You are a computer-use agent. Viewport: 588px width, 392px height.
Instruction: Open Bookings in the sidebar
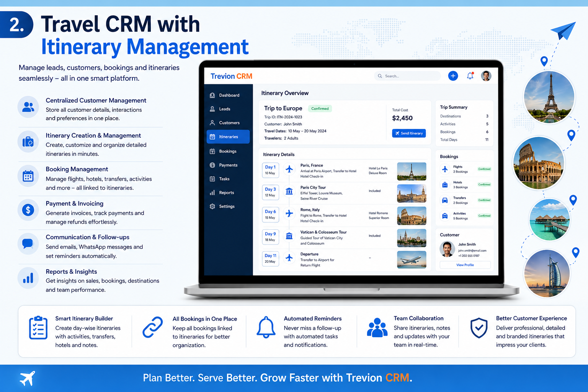[228, 151]
